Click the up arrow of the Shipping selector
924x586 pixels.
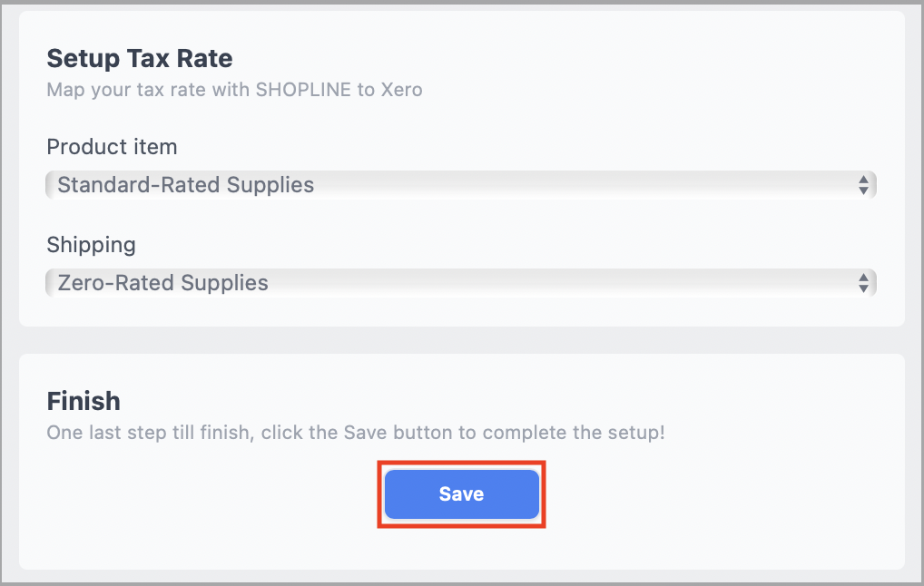click(x=866, y=278)
